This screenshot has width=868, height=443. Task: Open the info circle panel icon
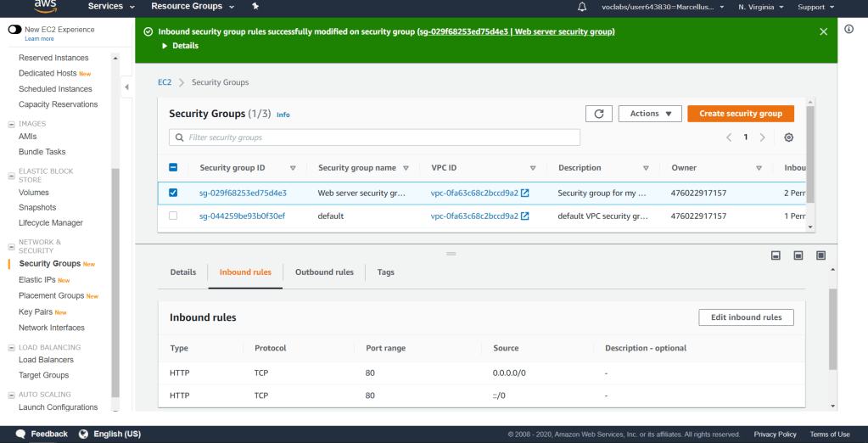(x=849, y=29)
